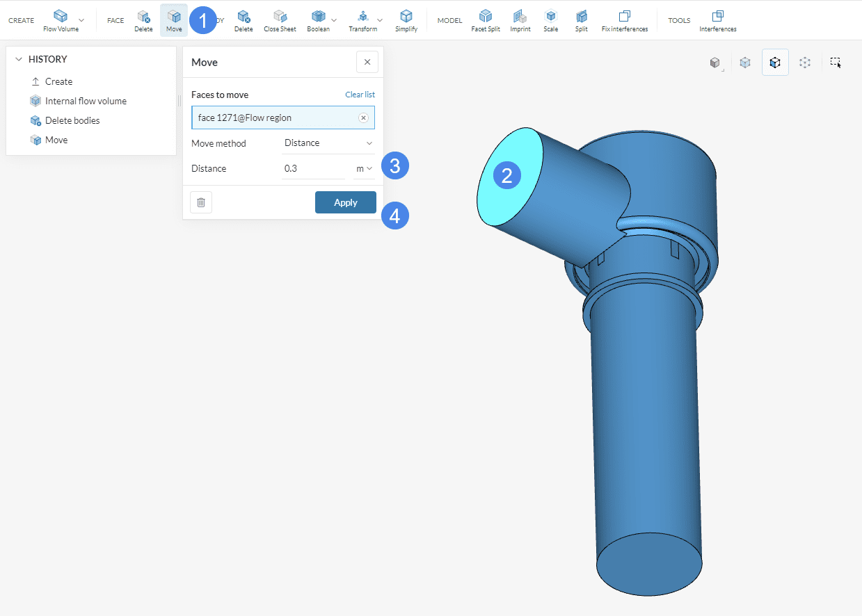Image resolution: width=862 pixels, height=616 pixels.
Task: Open the Interferences tool
Action: click(717, 20)
